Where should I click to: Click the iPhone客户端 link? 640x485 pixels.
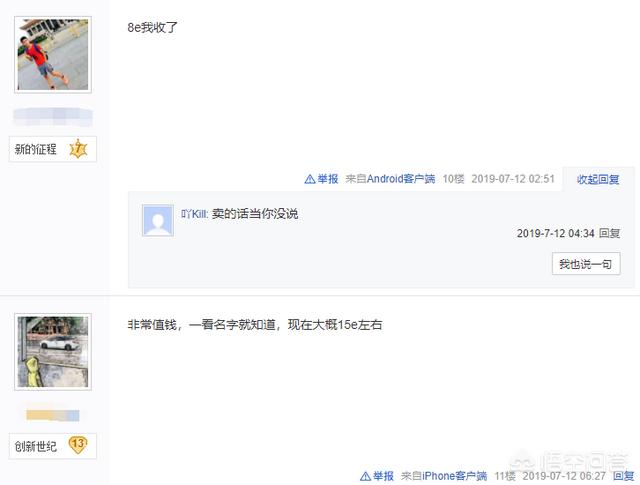click(454, 476)
